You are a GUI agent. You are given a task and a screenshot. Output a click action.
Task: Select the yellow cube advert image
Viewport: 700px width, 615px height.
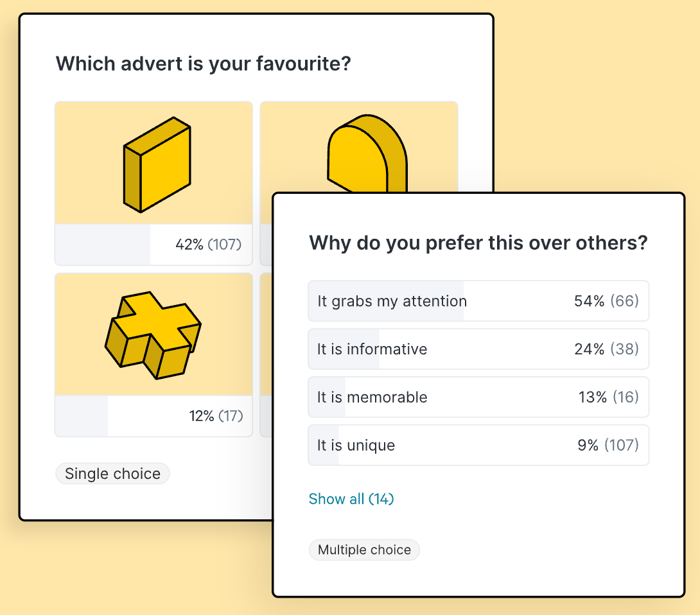153,162
